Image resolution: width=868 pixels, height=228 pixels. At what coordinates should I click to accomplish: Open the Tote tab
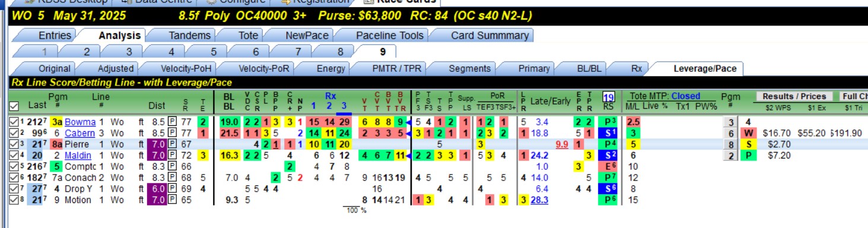248,36
